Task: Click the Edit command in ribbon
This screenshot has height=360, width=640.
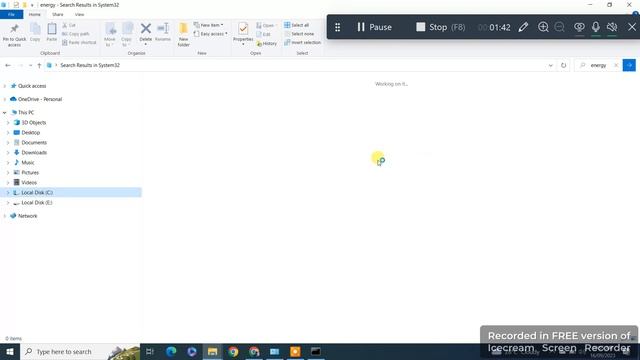Action: (x=264, y=34)
